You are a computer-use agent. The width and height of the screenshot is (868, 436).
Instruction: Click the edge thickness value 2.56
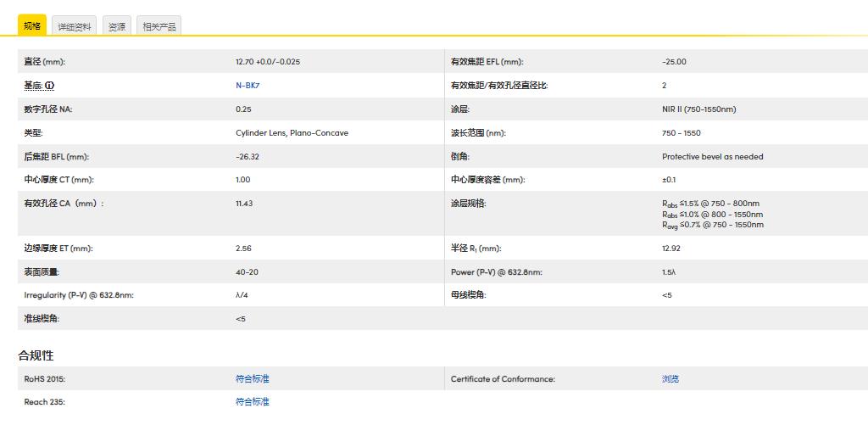coord(243,249)
